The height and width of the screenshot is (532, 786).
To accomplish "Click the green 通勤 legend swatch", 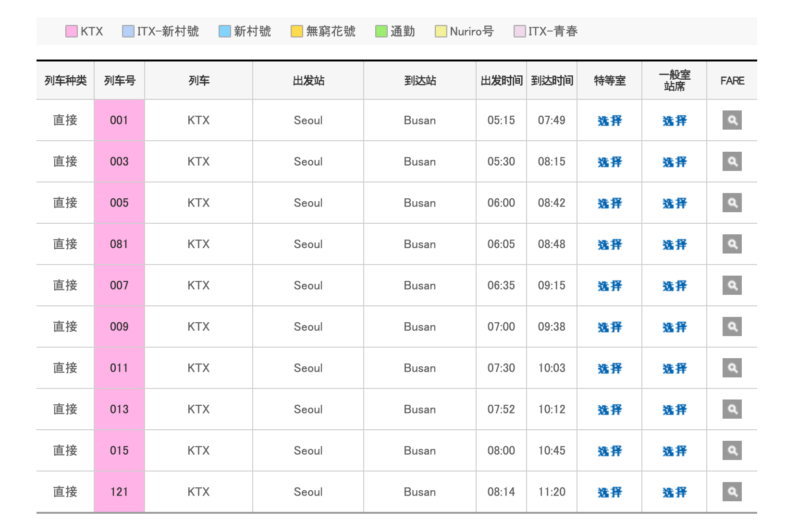I will (x=381, y=31).
